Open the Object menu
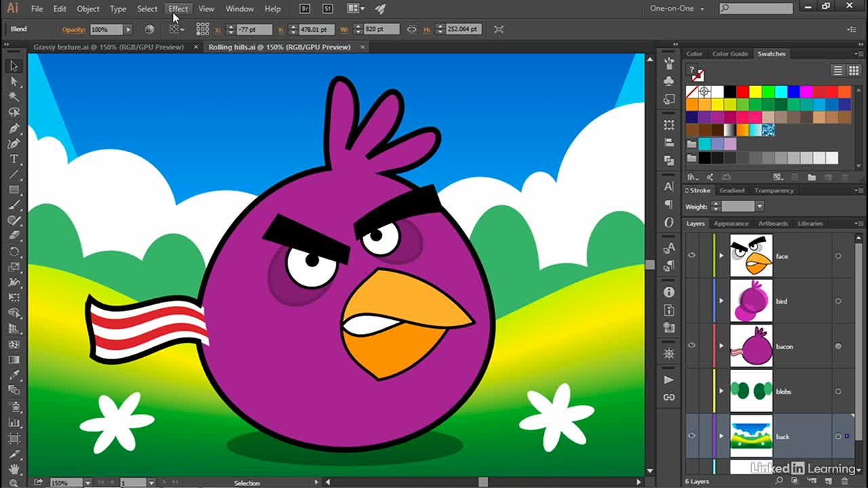Viewport: 868px width, 488px height. pyautogui.click(x=88, y=9)
